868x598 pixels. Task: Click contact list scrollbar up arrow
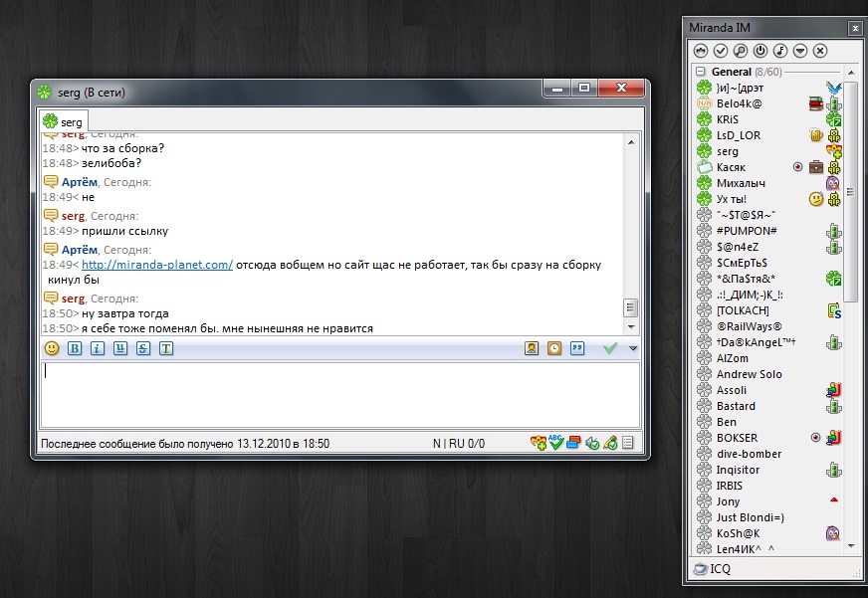(x=851, y=73)
